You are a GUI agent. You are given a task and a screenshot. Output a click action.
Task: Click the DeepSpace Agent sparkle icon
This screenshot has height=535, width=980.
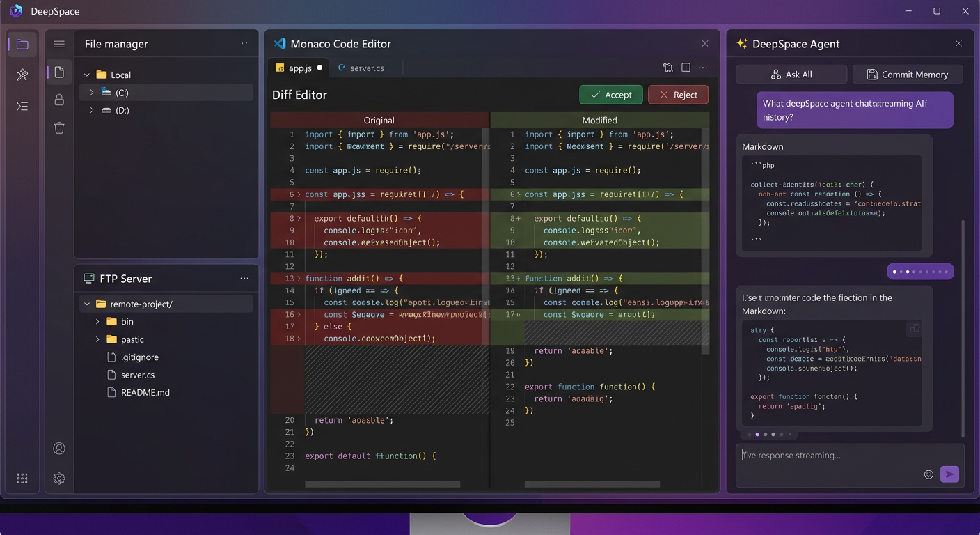tap(741, 43)
